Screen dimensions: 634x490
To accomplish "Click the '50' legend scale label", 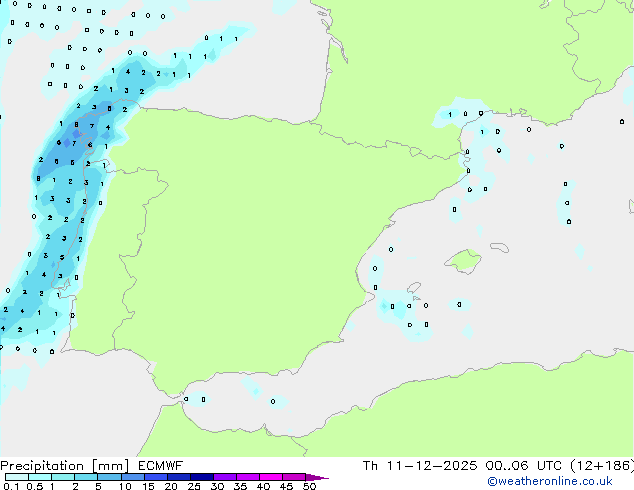I will pos(309,486).
